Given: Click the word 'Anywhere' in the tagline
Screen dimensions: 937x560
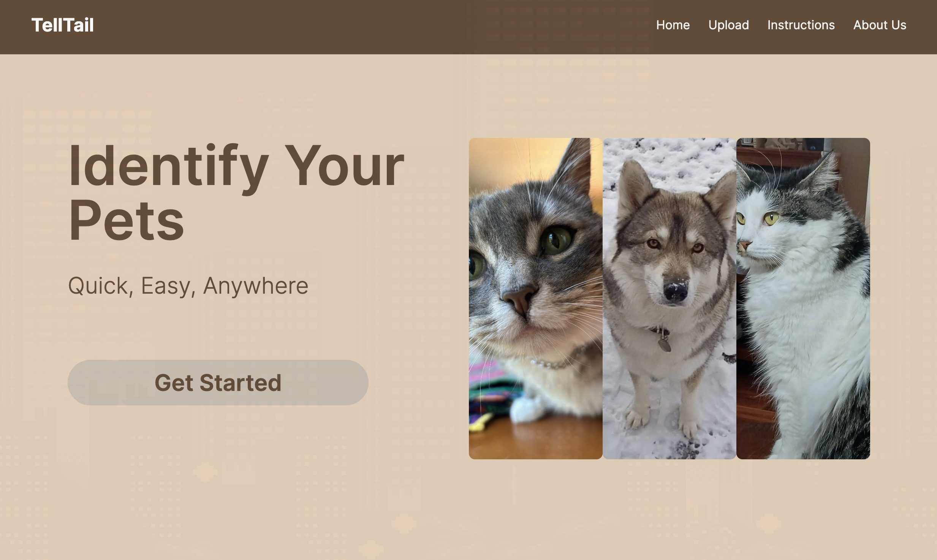Looking at the screenshot, I should click(256, 286).
